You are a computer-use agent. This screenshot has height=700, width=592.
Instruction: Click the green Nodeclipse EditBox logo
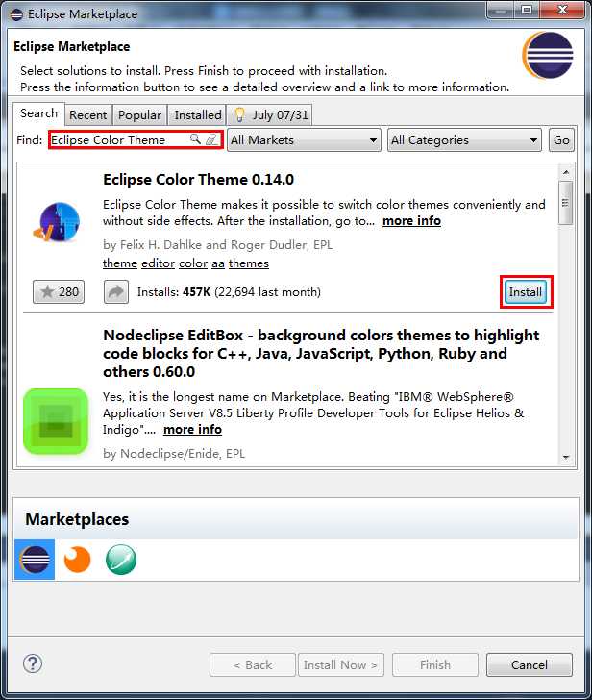[56, 421]
